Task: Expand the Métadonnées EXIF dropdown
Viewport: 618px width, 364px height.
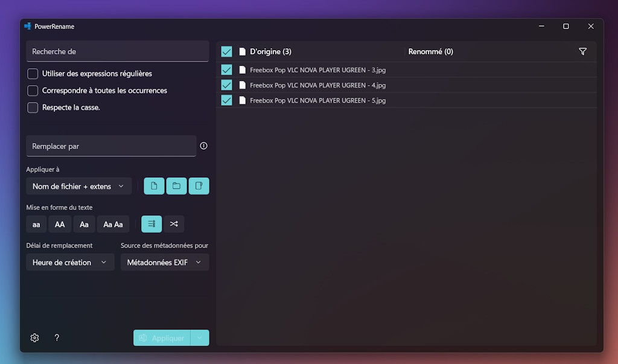Action: point(164,263)
